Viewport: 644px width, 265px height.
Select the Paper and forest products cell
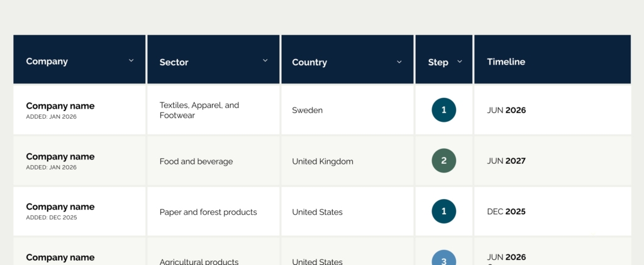tap(208, 212)
